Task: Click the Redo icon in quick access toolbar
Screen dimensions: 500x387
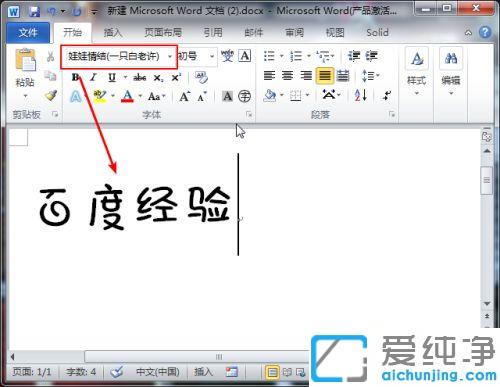Action: [77, 12]
